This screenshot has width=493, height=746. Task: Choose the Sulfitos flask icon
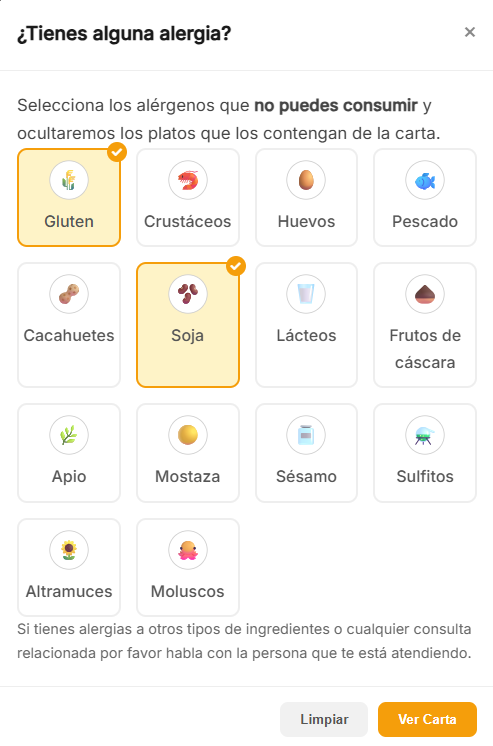coord(425,435)
